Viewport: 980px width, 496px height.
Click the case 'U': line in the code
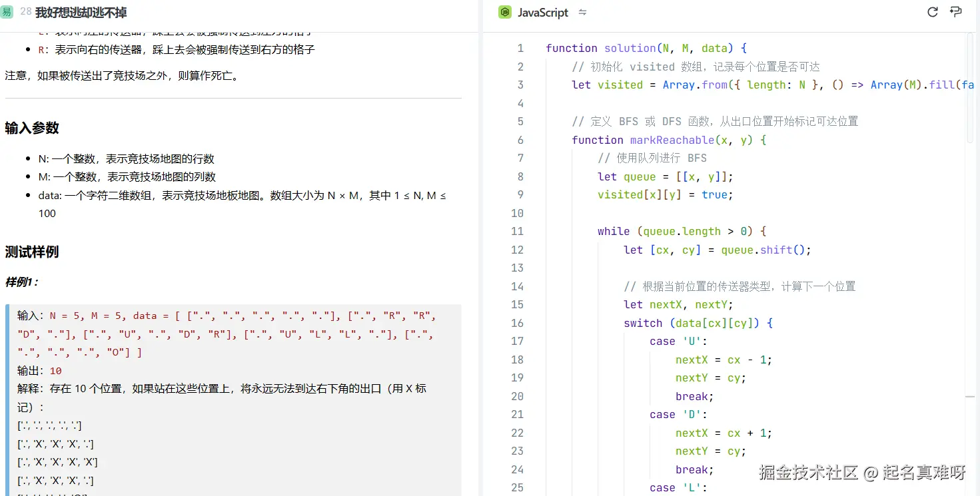[678, 342]
